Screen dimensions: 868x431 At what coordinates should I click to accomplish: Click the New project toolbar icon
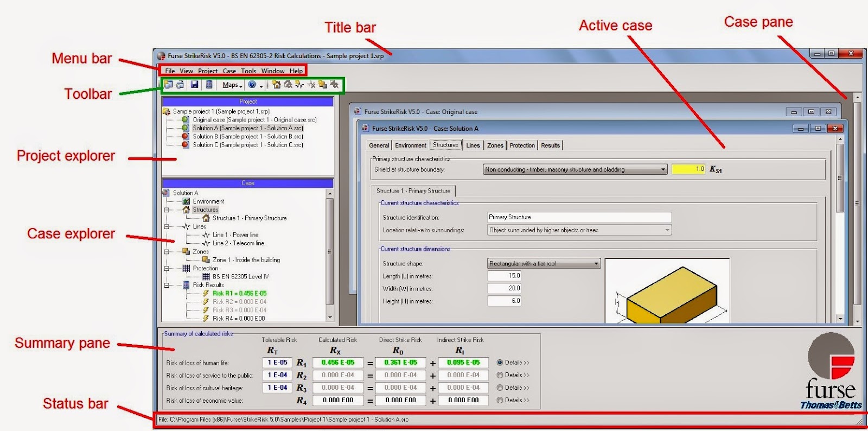pyautogui.click(x=168, y=84)
